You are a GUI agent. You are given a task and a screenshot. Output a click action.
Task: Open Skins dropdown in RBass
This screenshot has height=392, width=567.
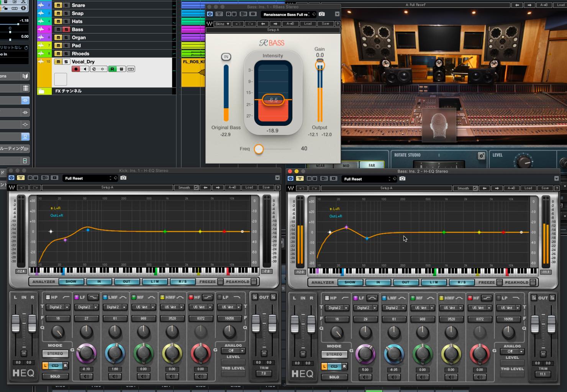(222, 24)
